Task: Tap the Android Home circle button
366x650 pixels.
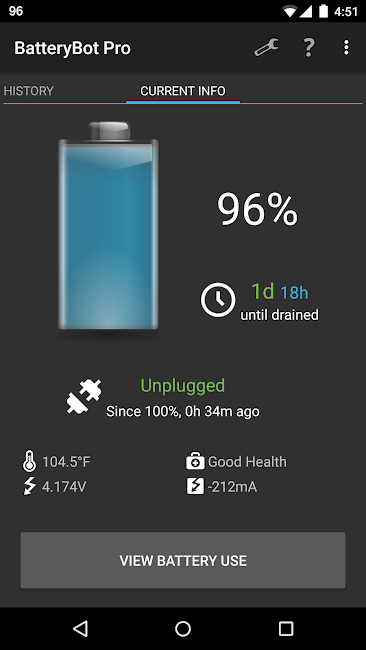Action: (x=183, y=628)
